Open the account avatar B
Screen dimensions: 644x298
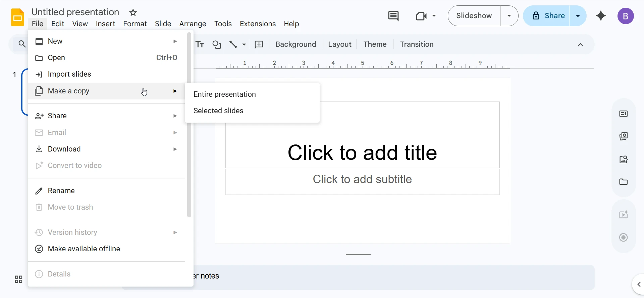click(626, 16)
